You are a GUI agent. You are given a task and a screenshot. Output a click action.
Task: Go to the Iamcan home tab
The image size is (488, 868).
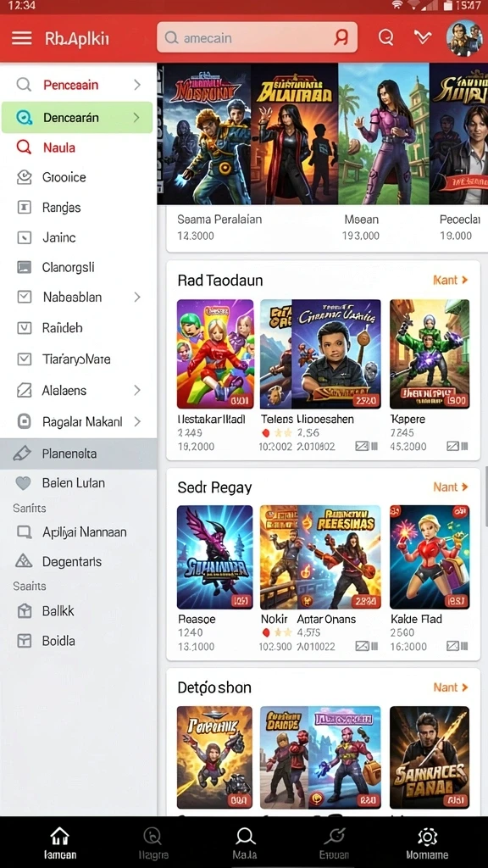click(x=60, y=843)
